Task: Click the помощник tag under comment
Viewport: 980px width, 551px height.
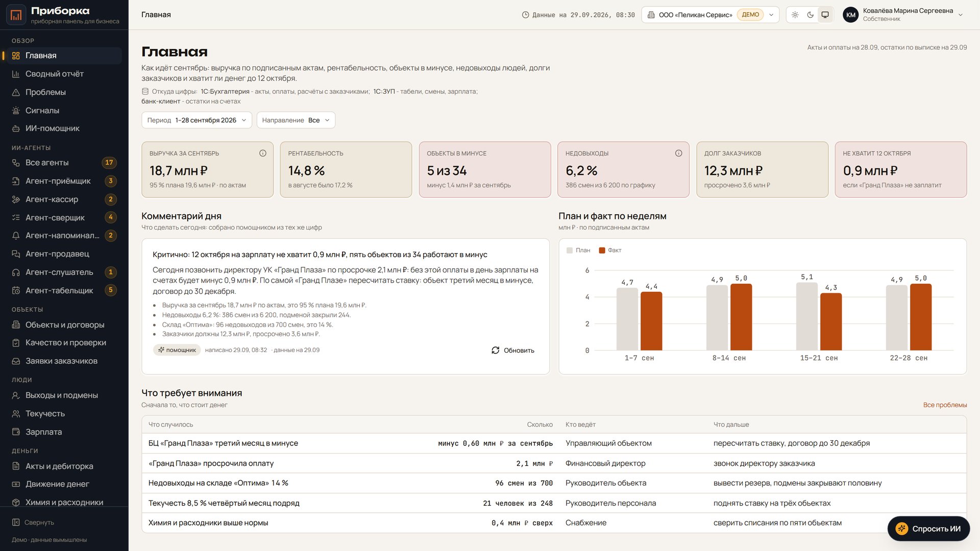Action: pos(177,350)
